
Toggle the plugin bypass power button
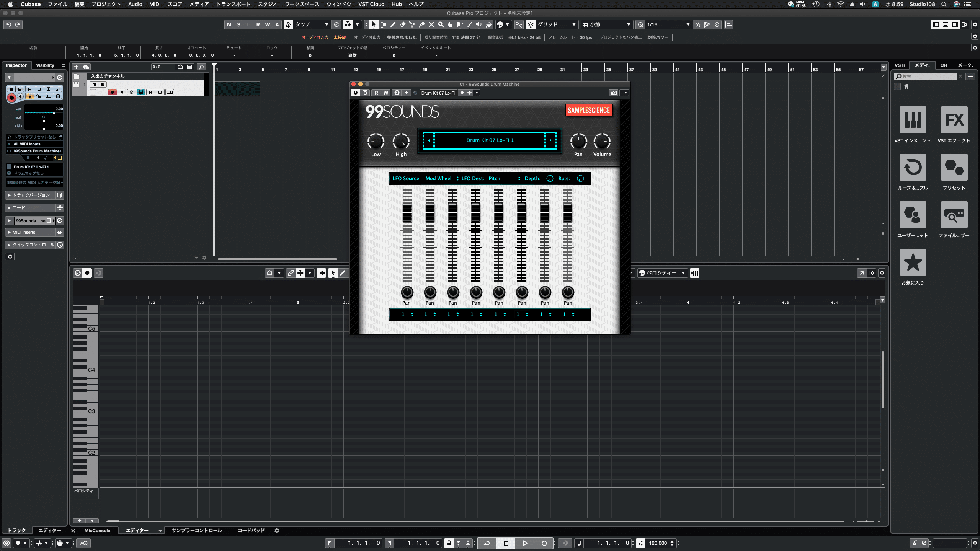(355, 93)
